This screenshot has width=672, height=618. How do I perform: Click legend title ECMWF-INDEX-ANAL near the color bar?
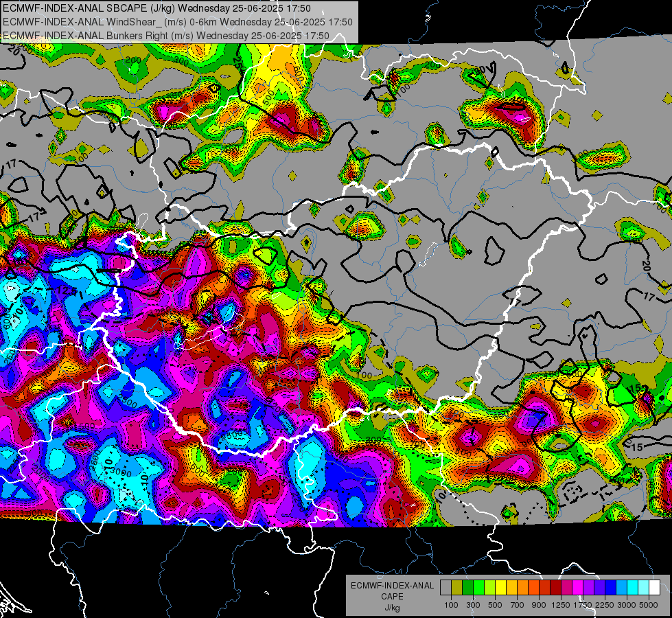coord(393,586)
